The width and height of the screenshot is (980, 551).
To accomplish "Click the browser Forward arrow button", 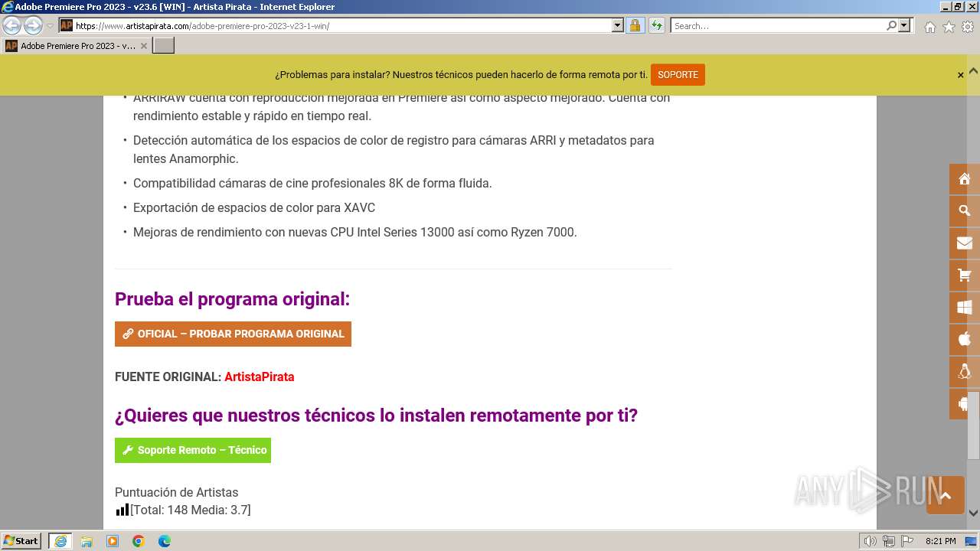I will click(33, 25).
